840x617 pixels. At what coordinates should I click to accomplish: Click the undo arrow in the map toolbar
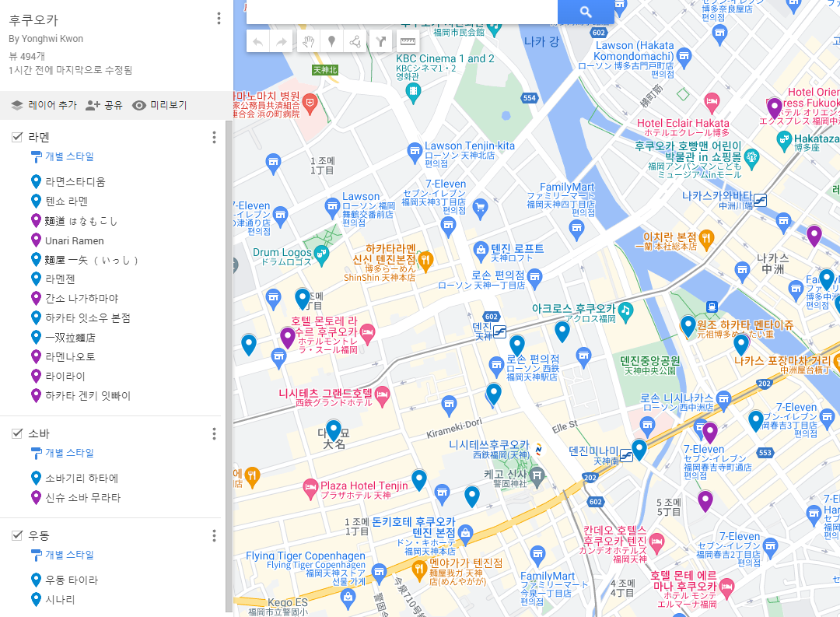(x=257, y=42)
